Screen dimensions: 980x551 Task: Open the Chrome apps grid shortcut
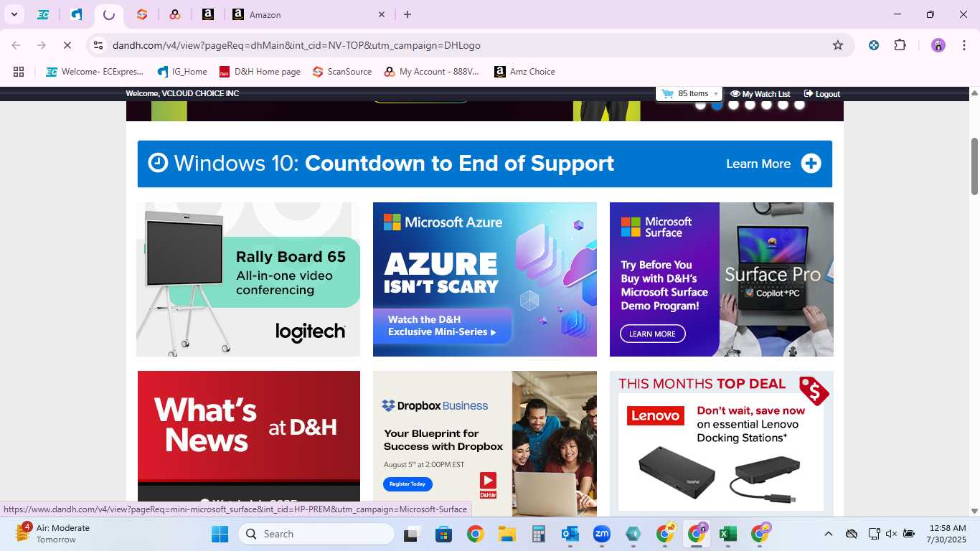point(19,72)
